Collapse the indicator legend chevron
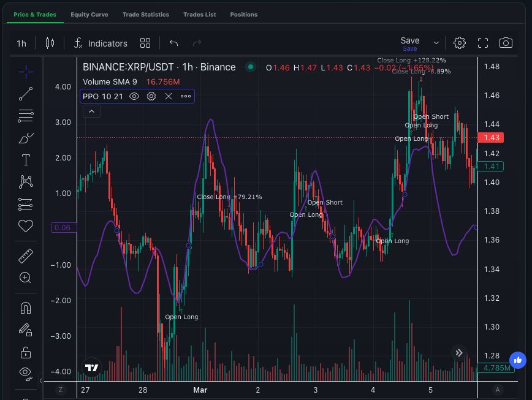The image size is (532, 400). tap(91, 111)
